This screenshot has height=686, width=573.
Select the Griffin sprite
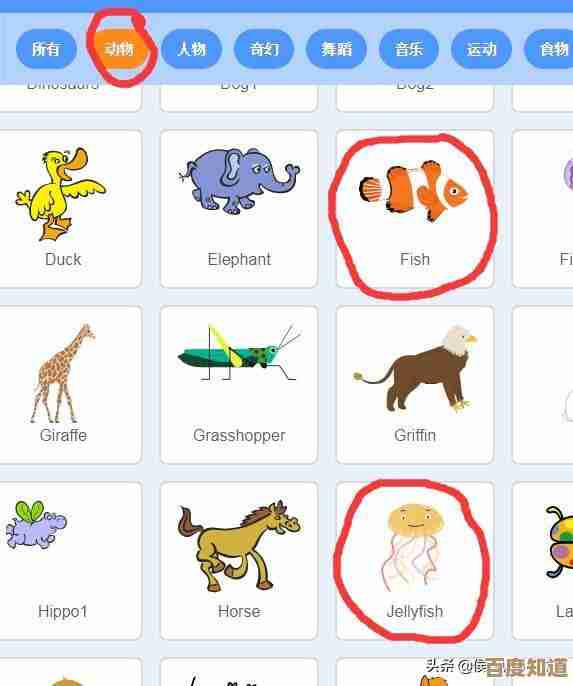click(415, 385)
